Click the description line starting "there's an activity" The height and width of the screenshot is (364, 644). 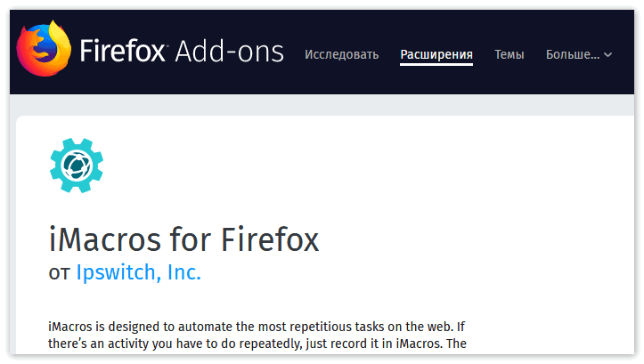tap(257, 344)
